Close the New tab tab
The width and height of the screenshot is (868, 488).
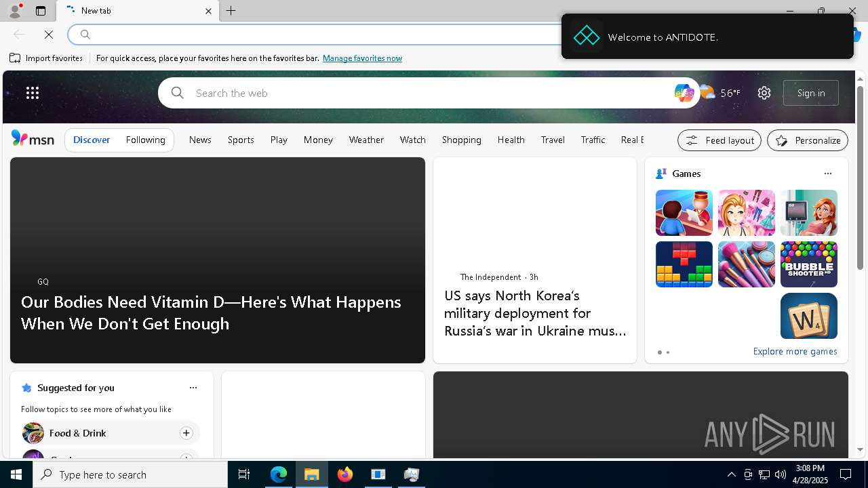click(x=208, y=11)
